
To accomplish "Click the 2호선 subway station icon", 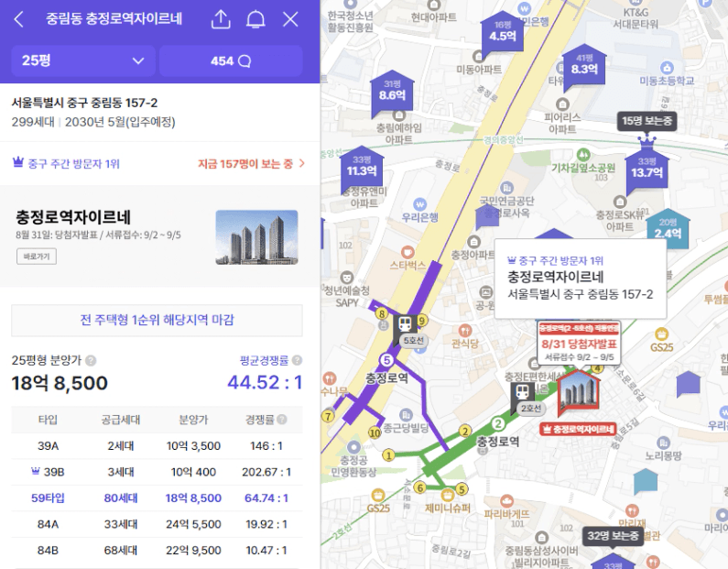I will [522, 392].
